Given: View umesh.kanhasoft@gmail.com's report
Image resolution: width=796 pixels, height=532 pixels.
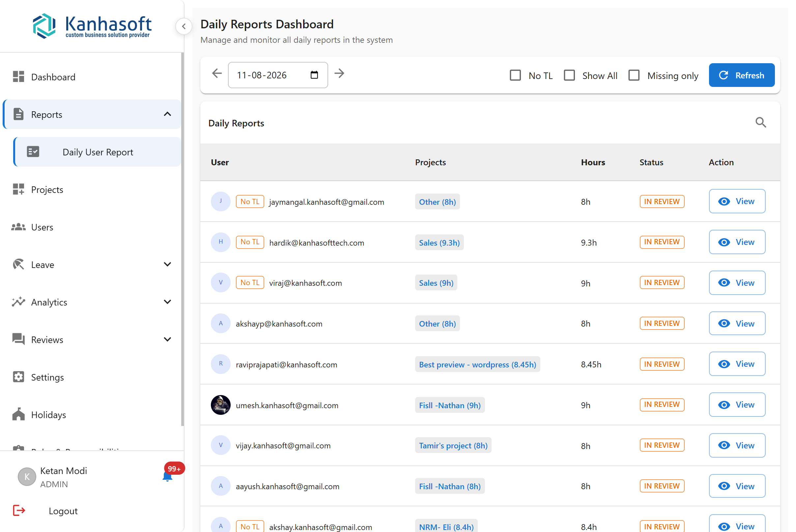Looking at the screenshot, I should [737, 404].
